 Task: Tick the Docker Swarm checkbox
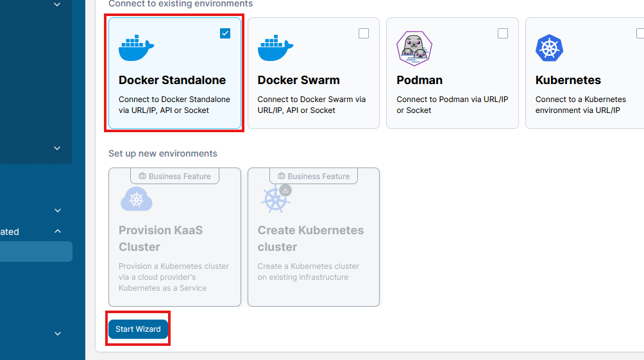[364, 33]
